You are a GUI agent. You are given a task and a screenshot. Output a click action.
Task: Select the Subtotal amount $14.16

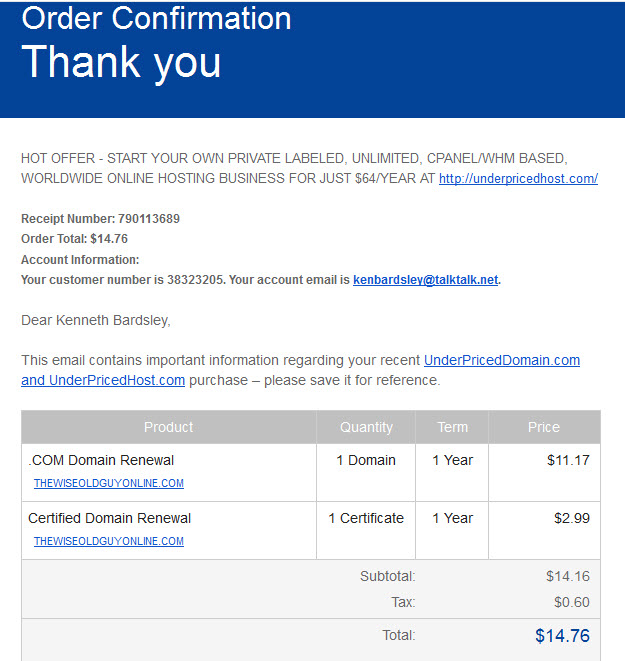point(568,576)
